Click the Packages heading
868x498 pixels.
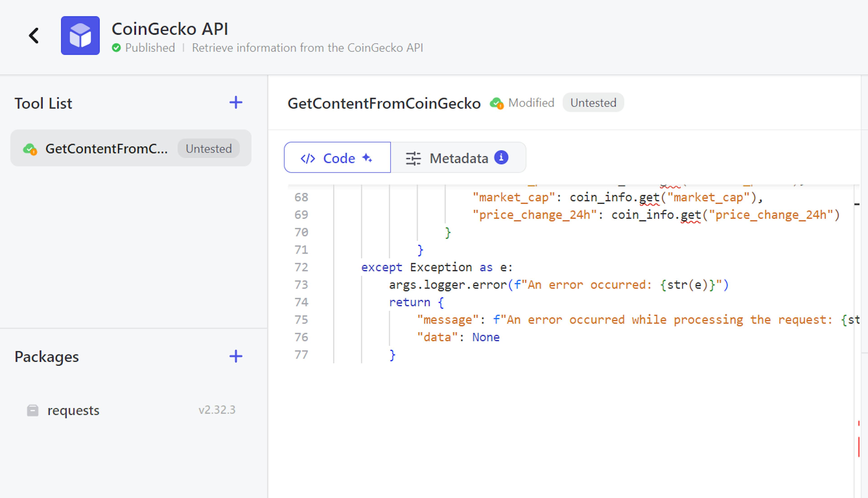tap(47, 357)
